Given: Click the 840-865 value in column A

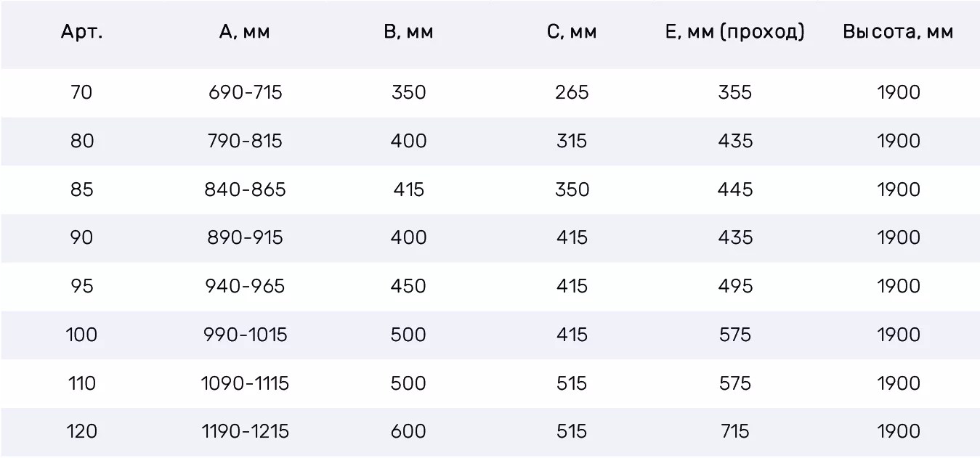Looking at the screenshot, I should pyautogui.click(x=246, y=189).
